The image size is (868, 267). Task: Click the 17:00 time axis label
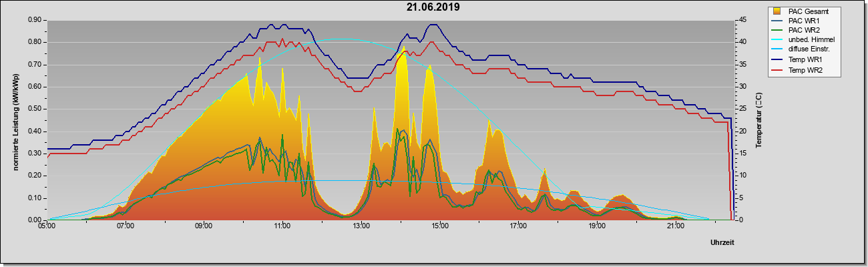click(x=518, y=227)
